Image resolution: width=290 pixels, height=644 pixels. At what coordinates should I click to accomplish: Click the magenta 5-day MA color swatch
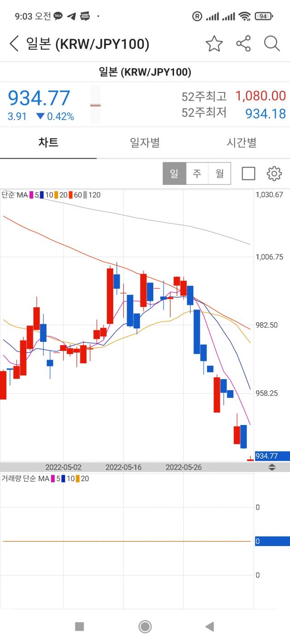pyautogui.click(x=32, y=195)
